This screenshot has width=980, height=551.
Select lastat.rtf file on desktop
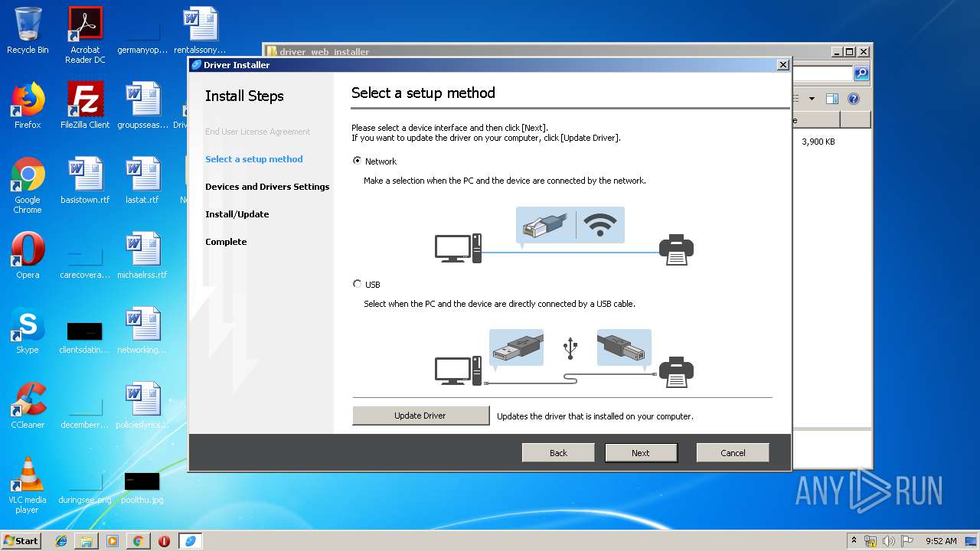[142, 181]
